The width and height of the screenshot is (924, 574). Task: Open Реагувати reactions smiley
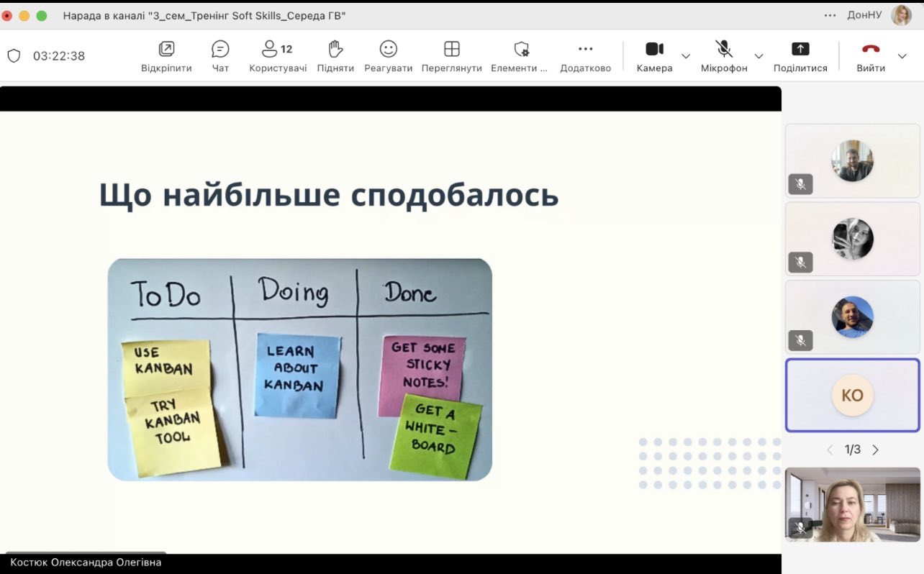pyautogui.click(x=389, y=56)
